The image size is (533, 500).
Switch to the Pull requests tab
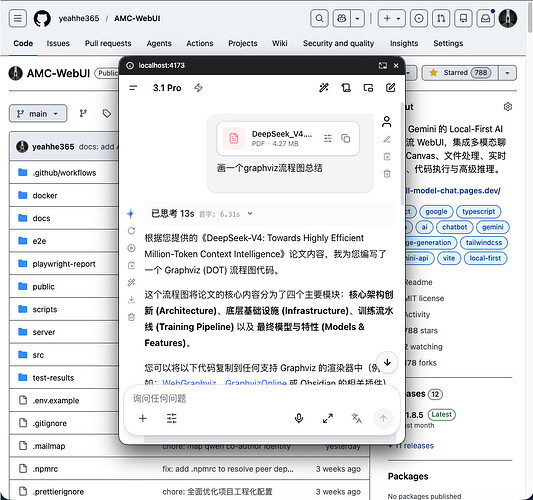click(108, 44)
